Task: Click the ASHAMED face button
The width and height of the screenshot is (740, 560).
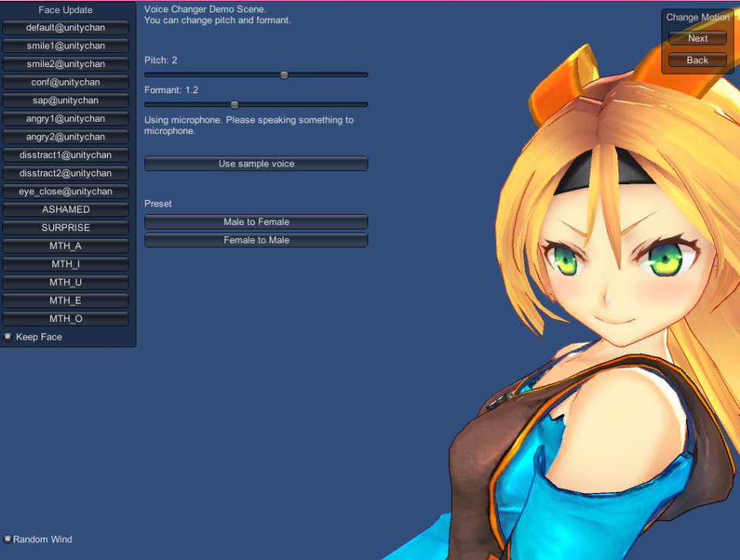Action: point(66,210)
